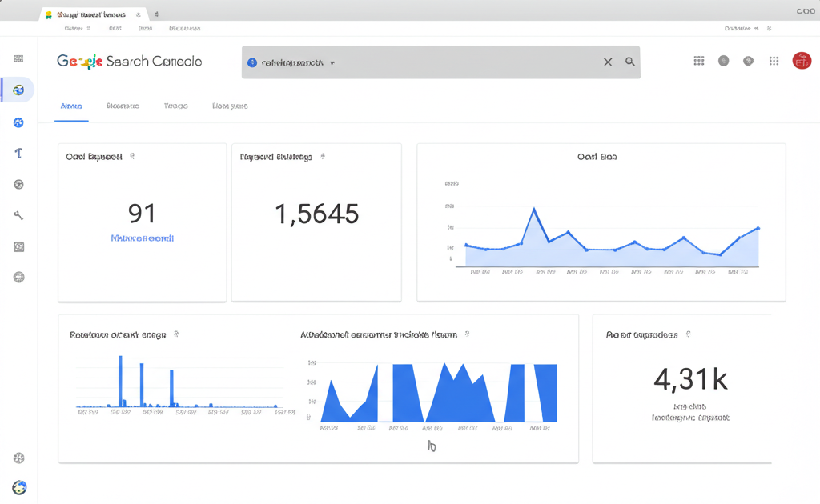
Task: Clear the search bar with the X icon
Action: [608, 62]
